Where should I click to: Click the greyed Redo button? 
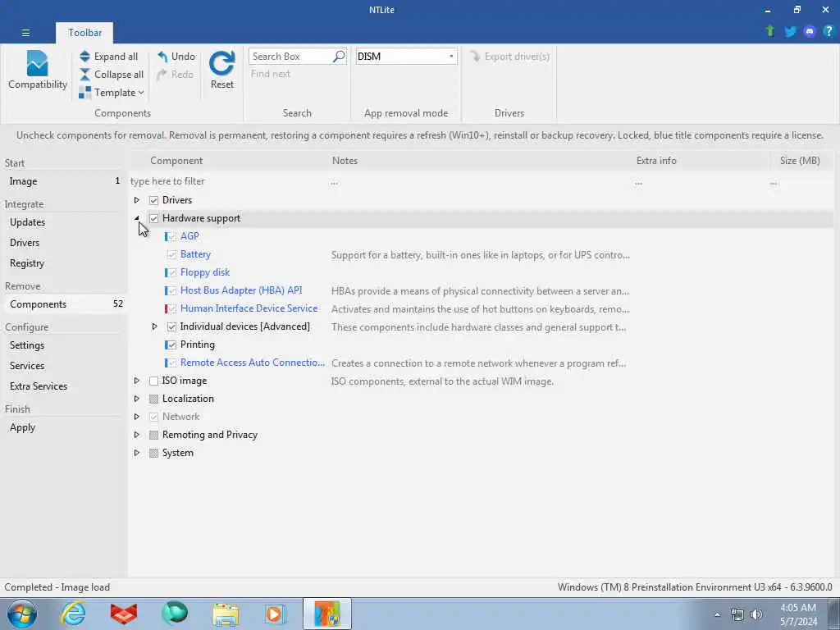pyautogui.click(x=176, y=75)
